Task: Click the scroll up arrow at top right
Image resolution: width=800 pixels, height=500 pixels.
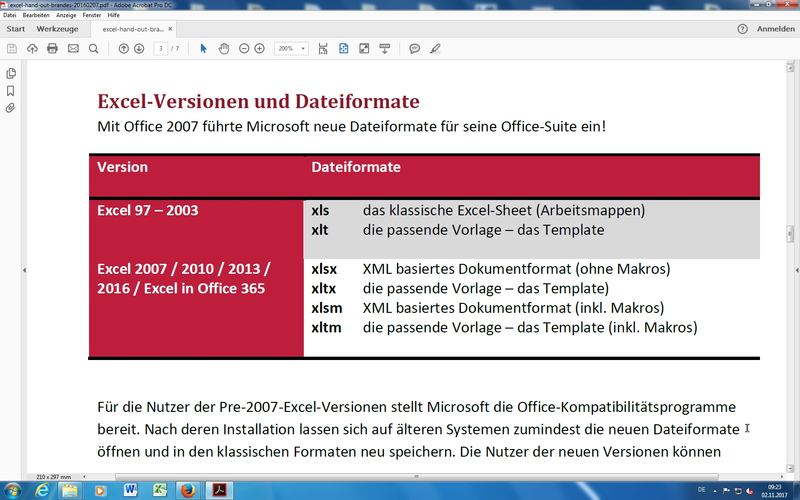Action: [x=790, y=67]
